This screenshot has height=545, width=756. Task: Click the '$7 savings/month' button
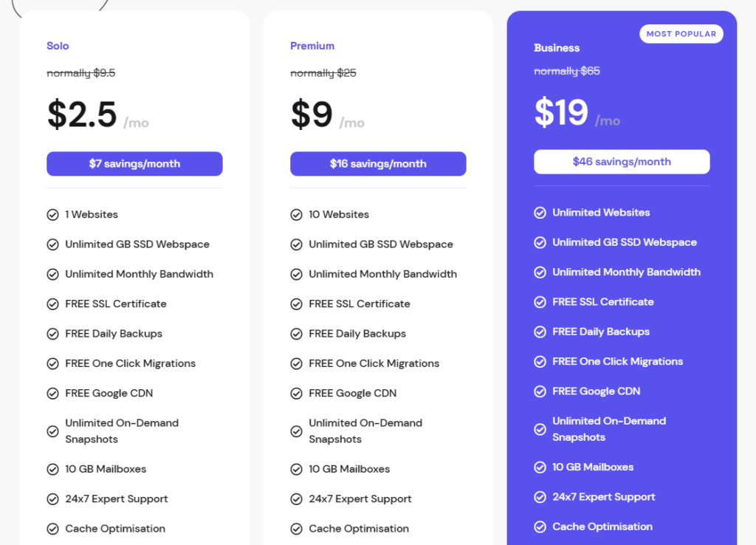pos(134,164)
